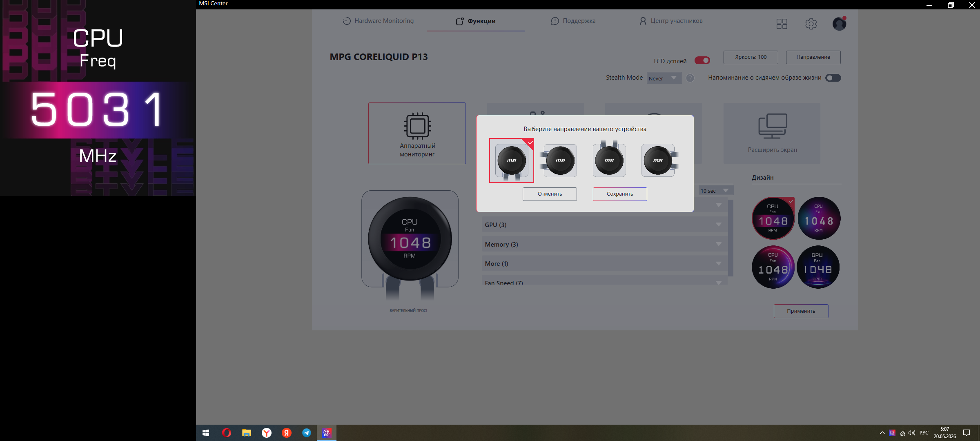Open the apps grid icon in header
The width and height of the screenshot is (980, 441).
[x=782, y=24]
